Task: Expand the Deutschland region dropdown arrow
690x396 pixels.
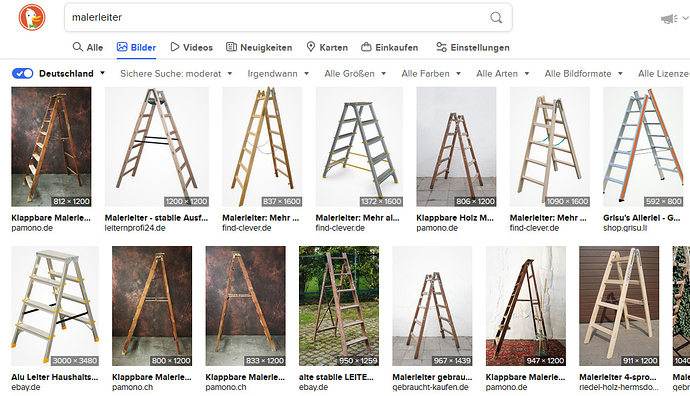Action: 103,73
